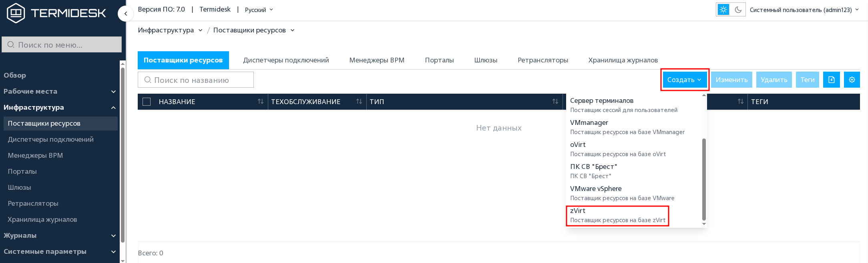
Task: Sort by НАЗВАНИЕ column arrows
Action: pos(261,102)
